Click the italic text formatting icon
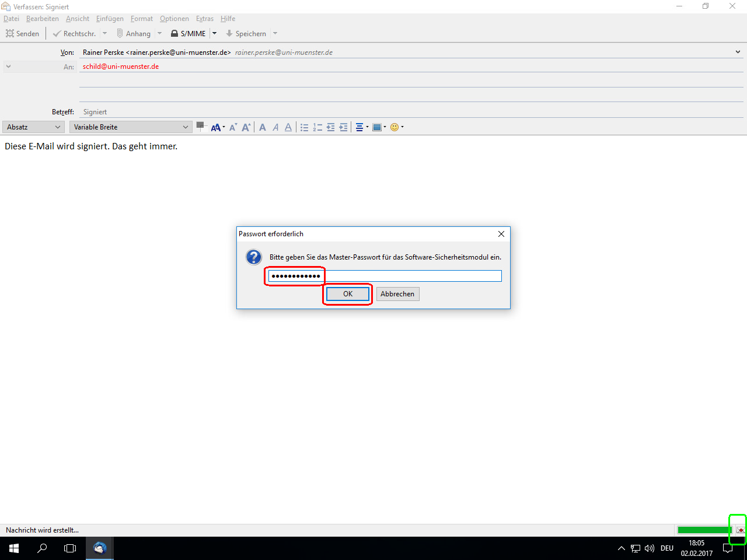The width and height of the screenshot is (747, 560). pos(275,127)
